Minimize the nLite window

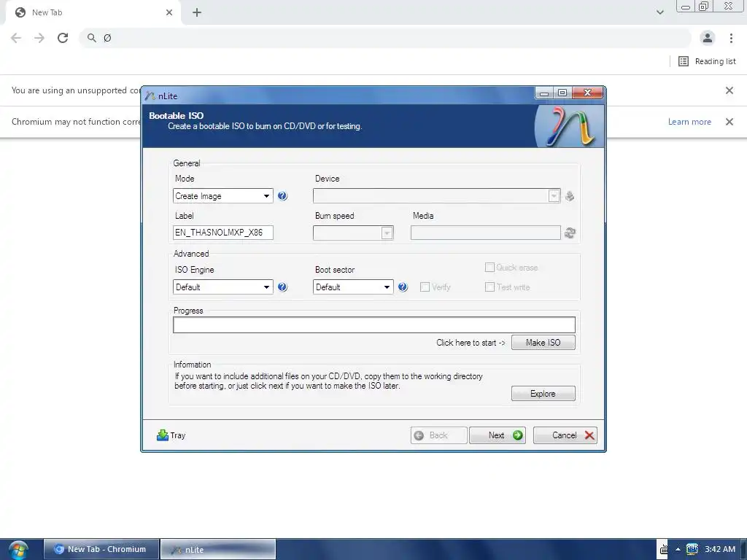pos(543,93)
